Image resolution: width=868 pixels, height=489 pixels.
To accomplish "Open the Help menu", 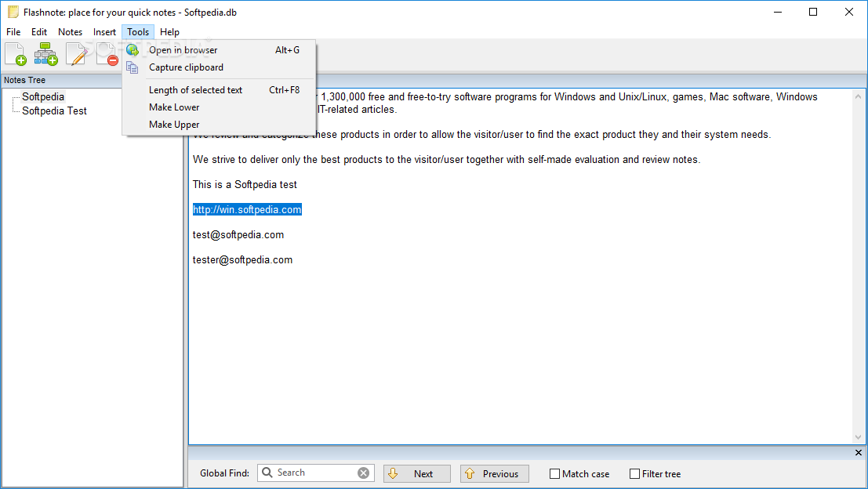I will 169,32.
